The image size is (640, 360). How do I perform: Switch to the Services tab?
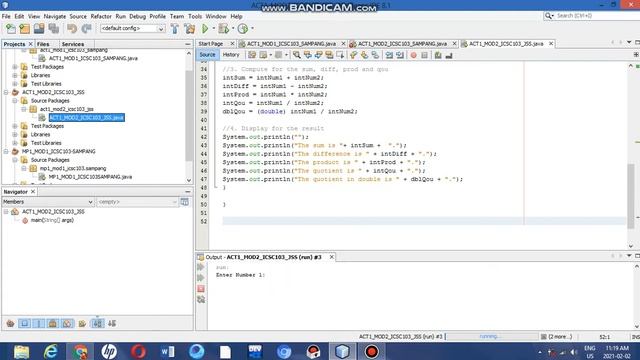pyautogui.click(x=73, y=44)
